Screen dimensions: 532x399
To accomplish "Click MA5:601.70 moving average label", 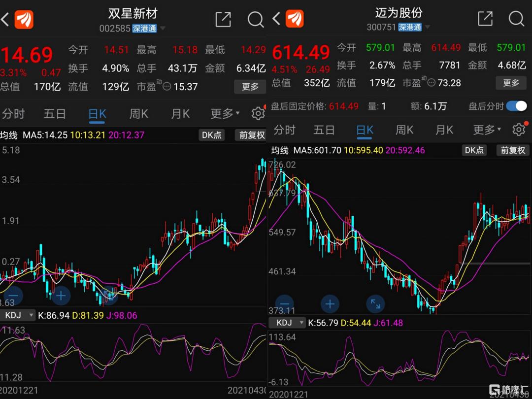I will (x=317, y=150).
